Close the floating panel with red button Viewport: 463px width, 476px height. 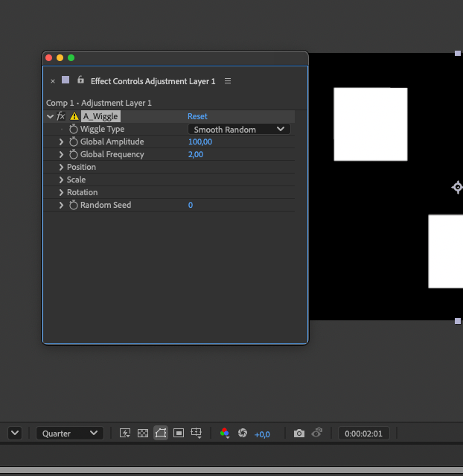(48, 57)
